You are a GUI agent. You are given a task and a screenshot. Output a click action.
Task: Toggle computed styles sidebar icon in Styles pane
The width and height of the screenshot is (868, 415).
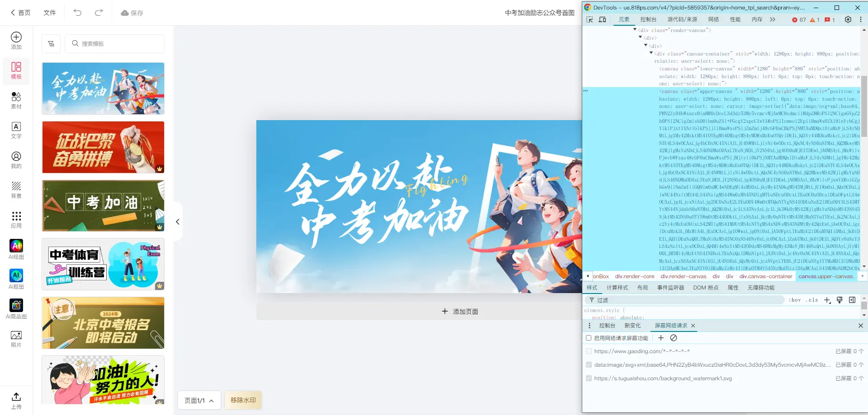[x=852, y=300]
